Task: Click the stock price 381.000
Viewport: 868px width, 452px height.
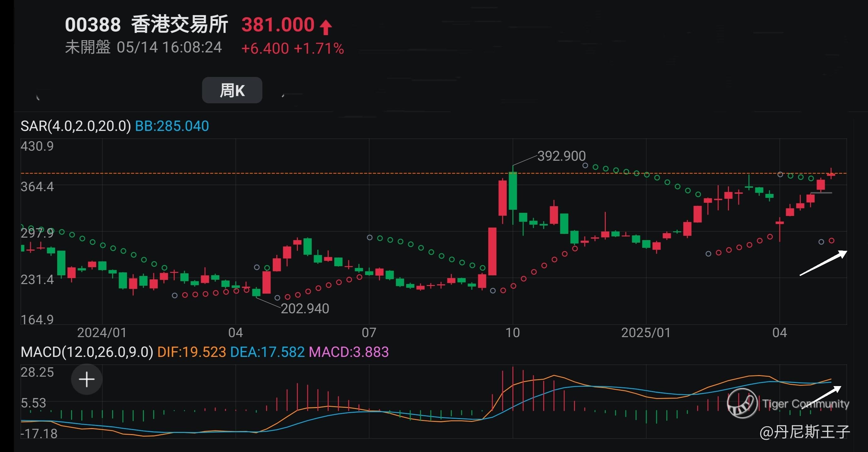Action: 278,24
